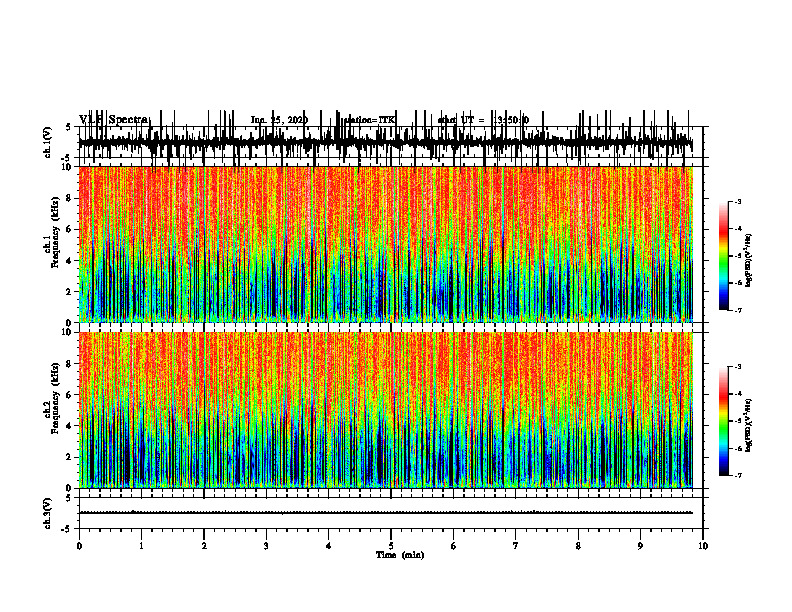Click the '10' tick on time axis

pyautogui.click(x=703, y=546)
